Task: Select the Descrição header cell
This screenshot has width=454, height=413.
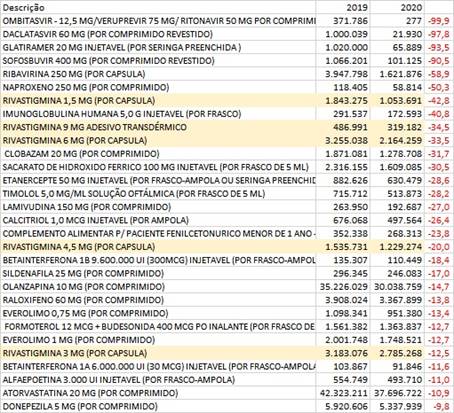Action: (158, 7)
